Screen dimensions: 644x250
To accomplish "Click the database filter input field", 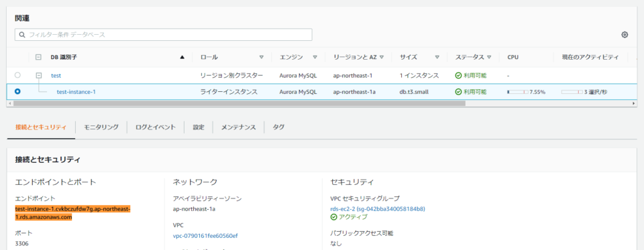I will (x=164, y=35).
